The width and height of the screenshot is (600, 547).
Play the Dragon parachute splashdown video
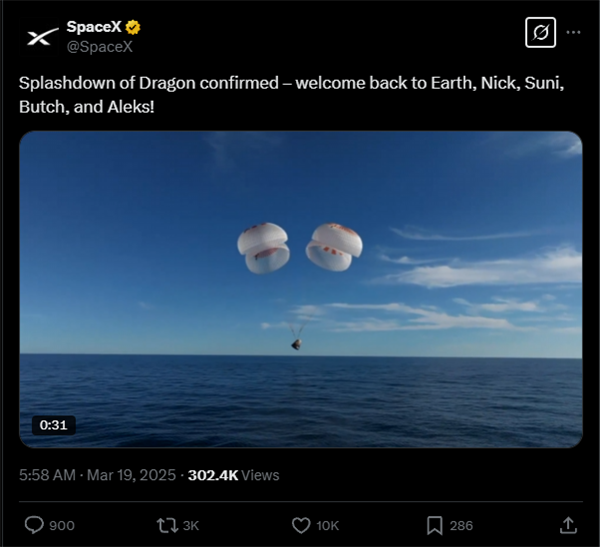click(300, 289)
